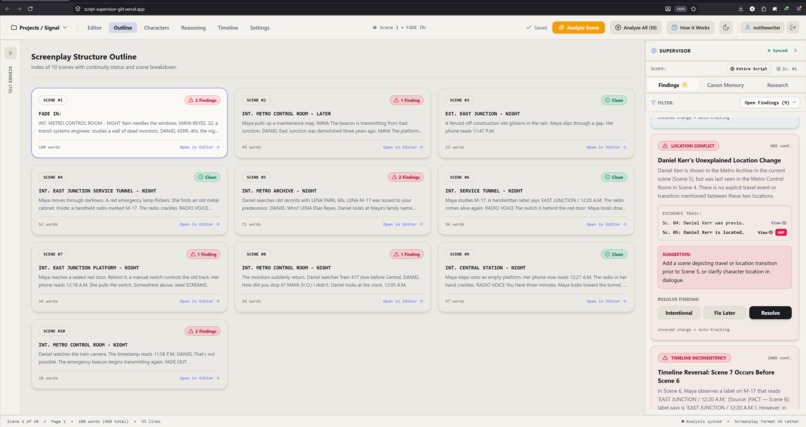The image size is (806, 427).
Task: Click the 1 Finding badge on Scene #2
Action: [x=407, y=100]
